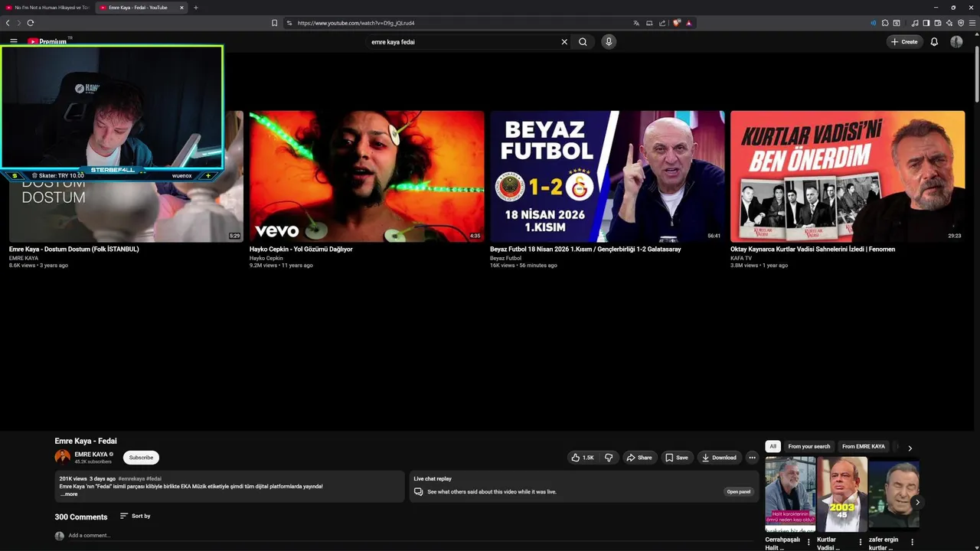Viewport: 980px width, 551px height.
Task: Click the browser URL address field
Action: 459,23
